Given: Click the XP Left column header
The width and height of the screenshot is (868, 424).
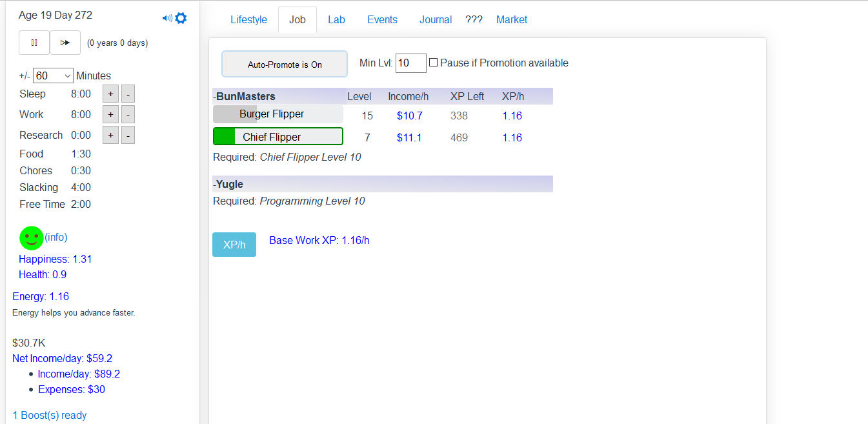Looking at the screenshot, I should [x=467, y=96].
